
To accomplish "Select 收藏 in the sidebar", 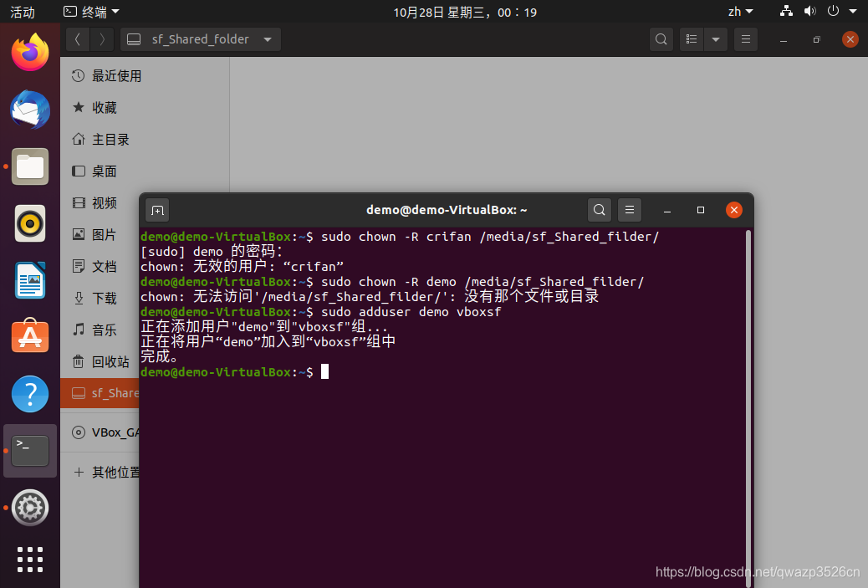I will point(145,107).
